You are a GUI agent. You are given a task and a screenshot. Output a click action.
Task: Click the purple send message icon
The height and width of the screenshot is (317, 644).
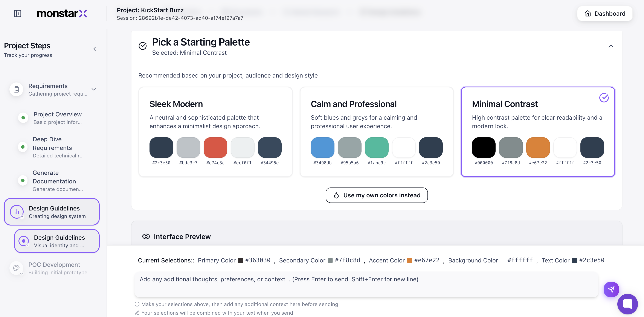[611, 290]
